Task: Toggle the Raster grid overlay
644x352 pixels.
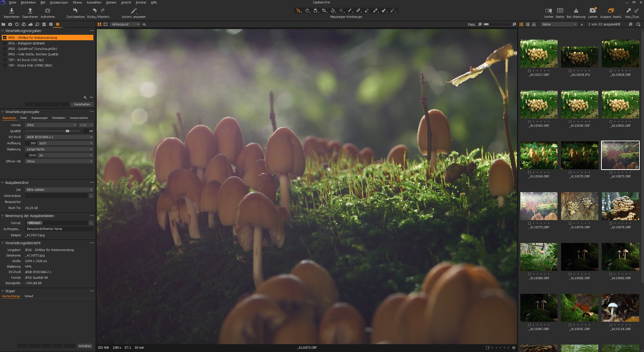Action: click(560, 11)
